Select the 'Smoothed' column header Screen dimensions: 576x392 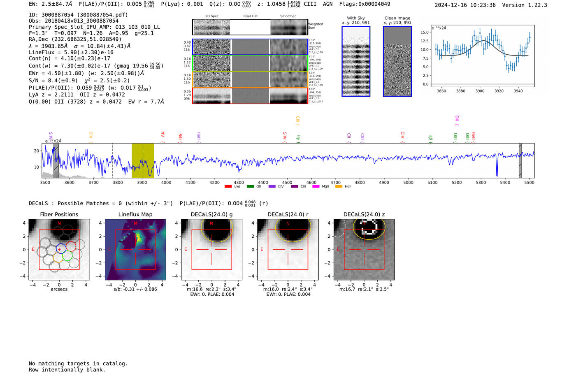[288, 16]
